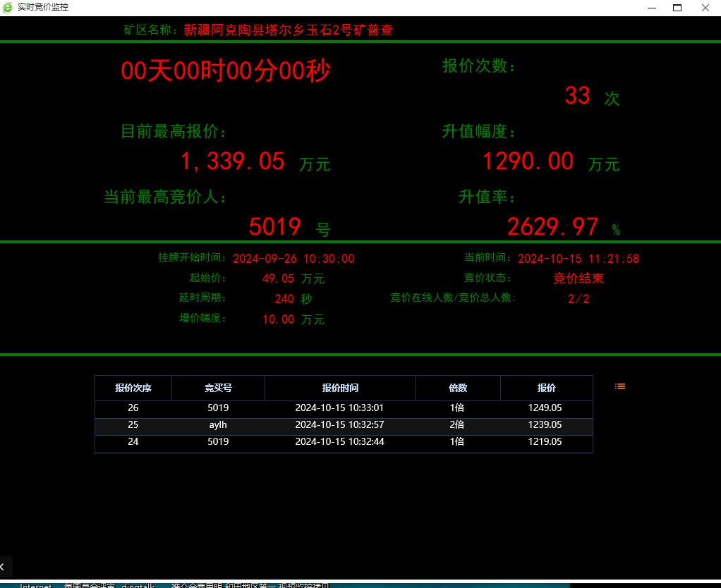Screen dimensions: 721x588
Task: Click the 竞买号 column header
Action: point(218,388)
